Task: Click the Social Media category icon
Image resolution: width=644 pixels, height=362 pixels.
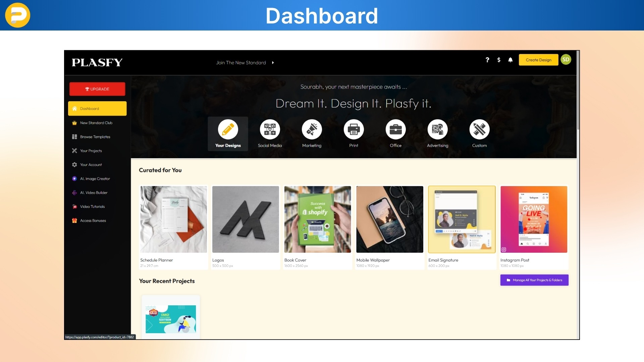Action: click(x=270, y=129)
